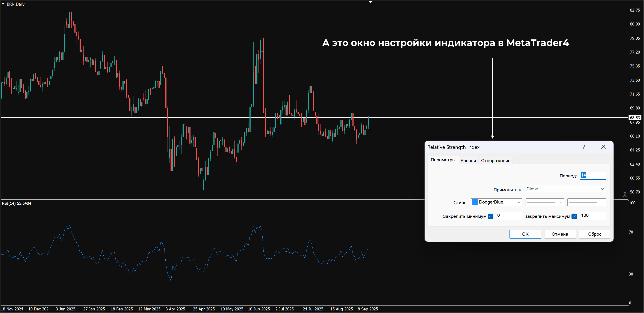Toggle the Закрепить максимум checkbox
This screenshot has height=313, width=644.
point(574,216)
